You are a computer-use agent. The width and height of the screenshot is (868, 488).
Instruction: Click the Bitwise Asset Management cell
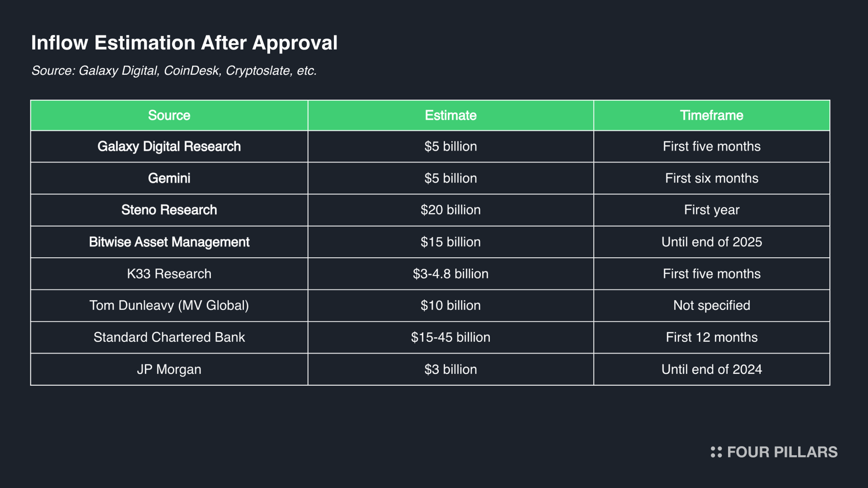pyautogui.click(x=169, y=242)
